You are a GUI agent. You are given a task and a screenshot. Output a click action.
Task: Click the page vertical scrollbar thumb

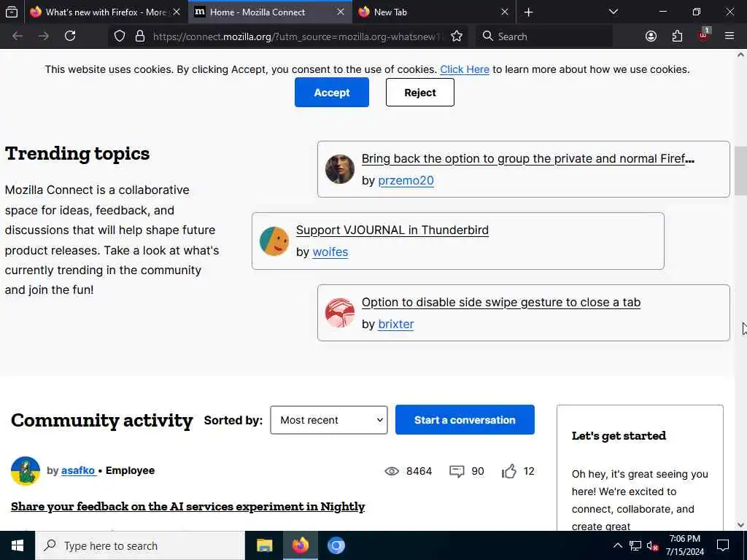pyautogui.click(x=741, y=171)
